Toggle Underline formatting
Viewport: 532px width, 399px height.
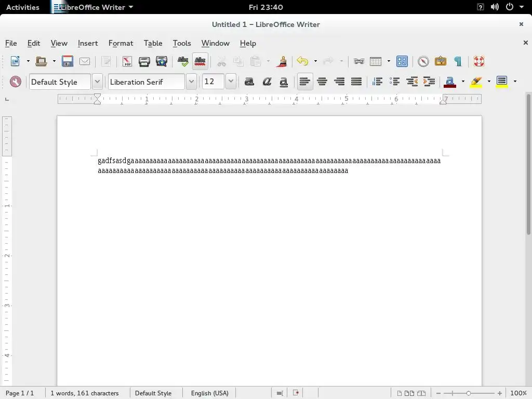point(284,82)
